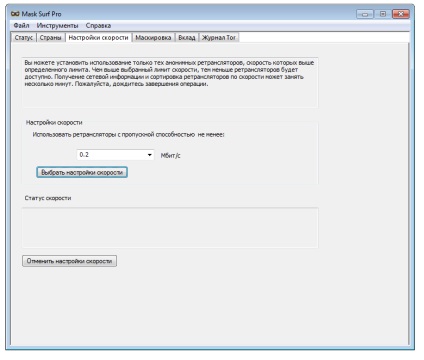The height and width of the screenshot is (360, 424).
Task: Open the Вклад tab
Action: pyautogui.click(x=187, y=38)
